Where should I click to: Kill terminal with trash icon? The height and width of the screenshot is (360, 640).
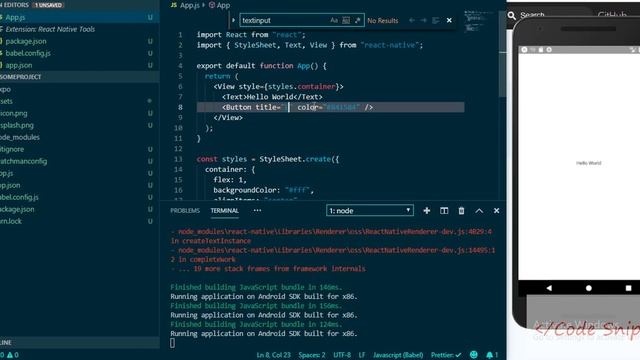click(461, 211)
